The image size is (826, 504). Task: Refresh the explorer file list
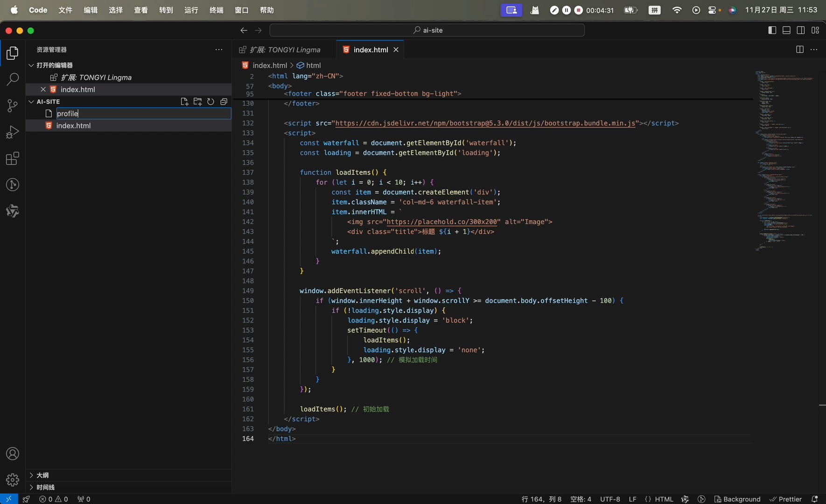210,102
